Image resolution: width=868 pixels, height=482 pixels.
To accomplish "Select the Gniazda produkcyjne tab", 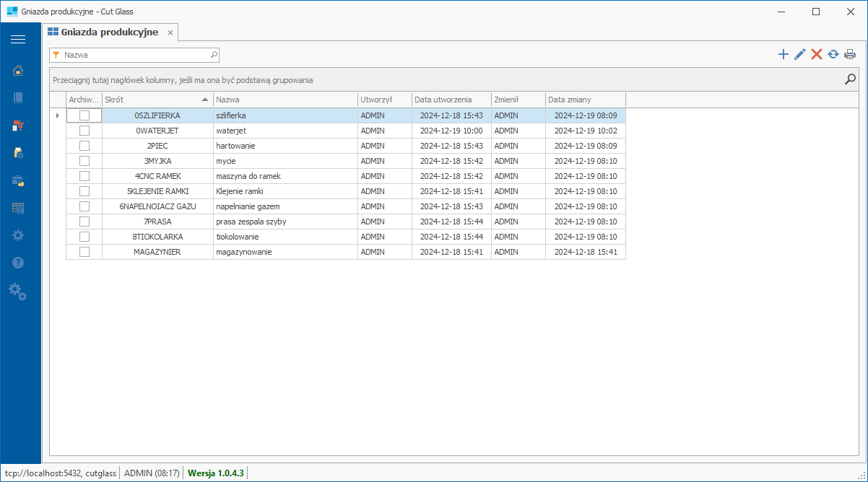I will point(108,32).
